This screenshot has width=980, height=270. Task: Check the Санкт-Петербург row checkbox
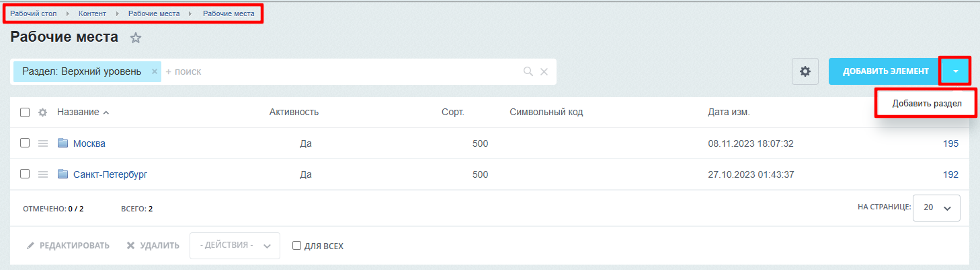tap(25, 174)
